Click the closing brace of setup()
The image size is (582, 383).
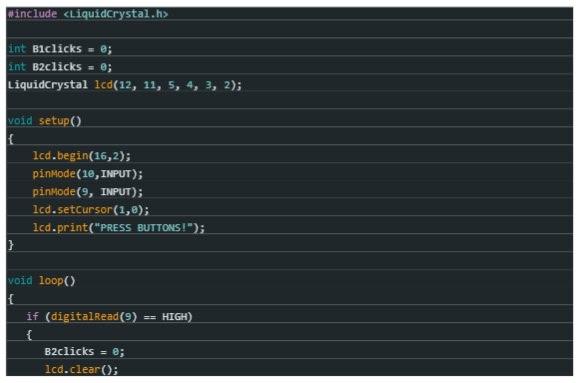11,245
